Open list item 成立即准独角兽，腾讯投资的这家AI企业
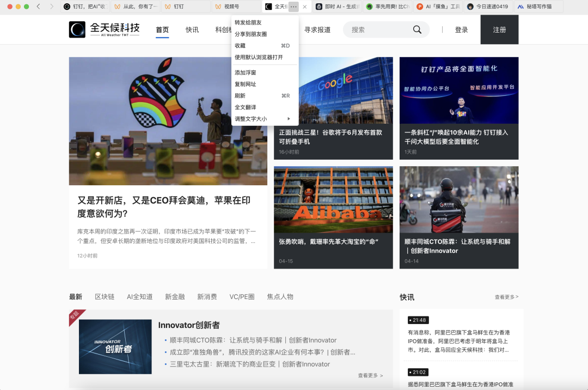 click(x=262, y=352)
